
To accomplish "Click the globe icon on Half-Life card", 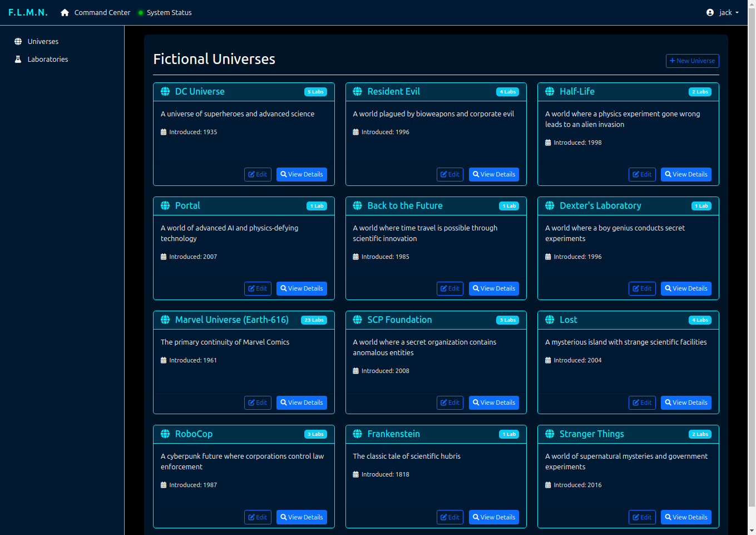I will pyautogui.click(x=550, y=91).
